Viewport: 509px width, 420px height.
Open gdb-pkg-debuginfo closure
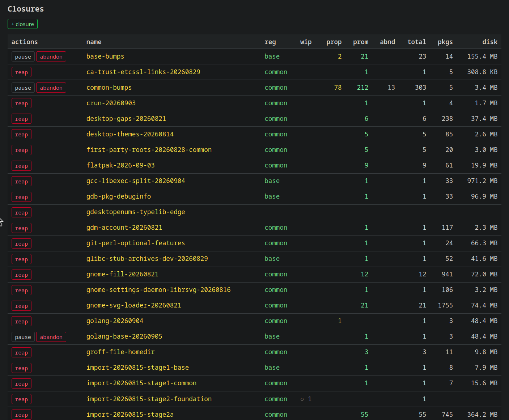119,196
